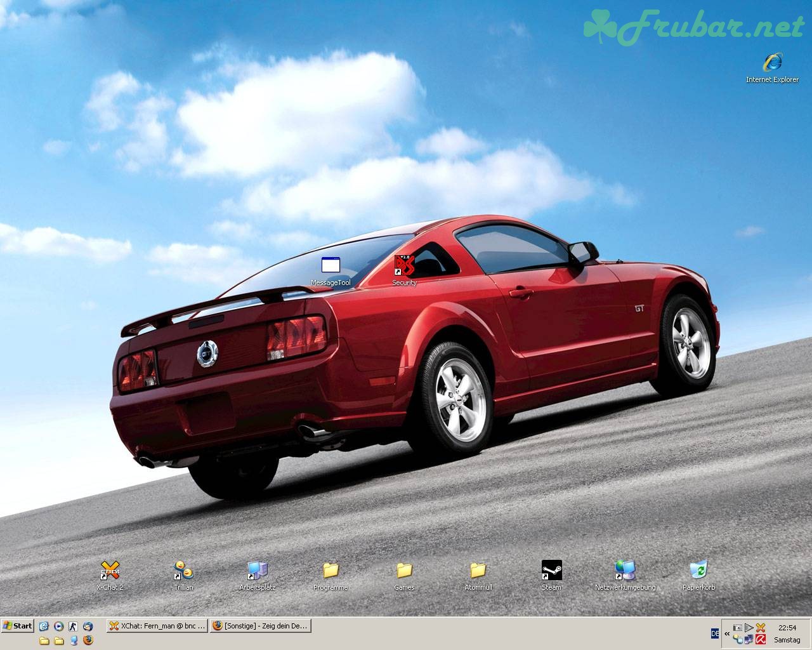812x650 pixels.
Task: Click the dual-monitor network tray icon
Action: (749, 639)
